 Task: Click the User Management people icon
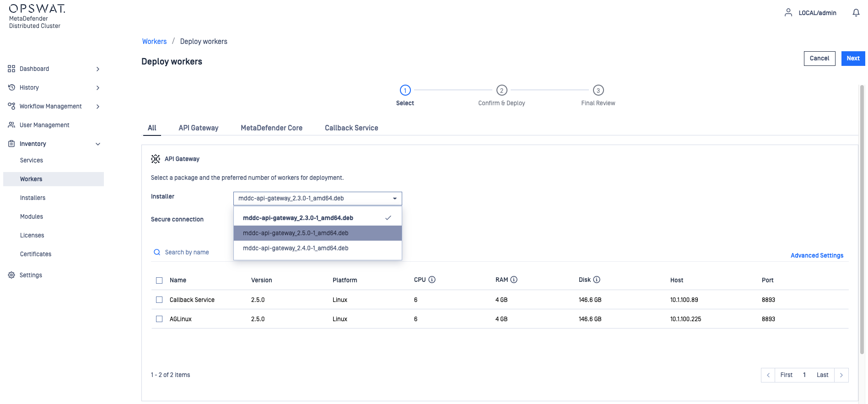click(11, 125)
